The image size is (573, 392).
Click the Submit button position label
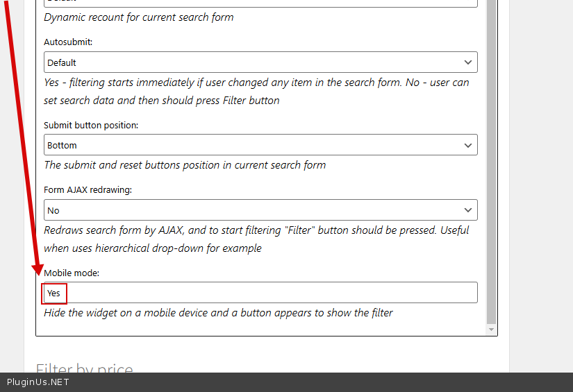91,125
